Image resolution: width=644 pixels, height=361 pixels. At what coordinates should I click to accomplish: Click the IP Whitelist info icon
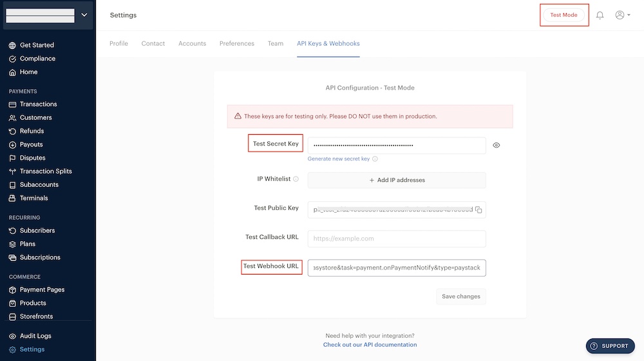coord(296,179)
